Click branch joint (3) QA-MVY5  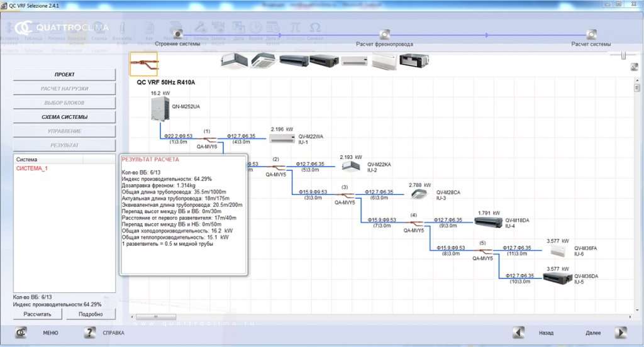[x=345, y=195]
